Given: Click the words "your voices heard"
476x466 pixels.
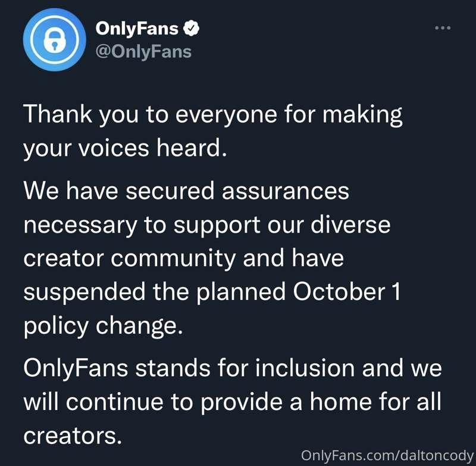Looking at the screenshot, I should pyautogui.click(x=125, y=148).
